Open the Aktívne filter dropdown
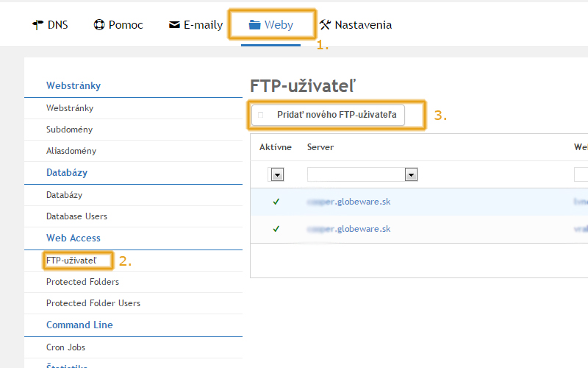The image size is (588, 368). point(277,174)
